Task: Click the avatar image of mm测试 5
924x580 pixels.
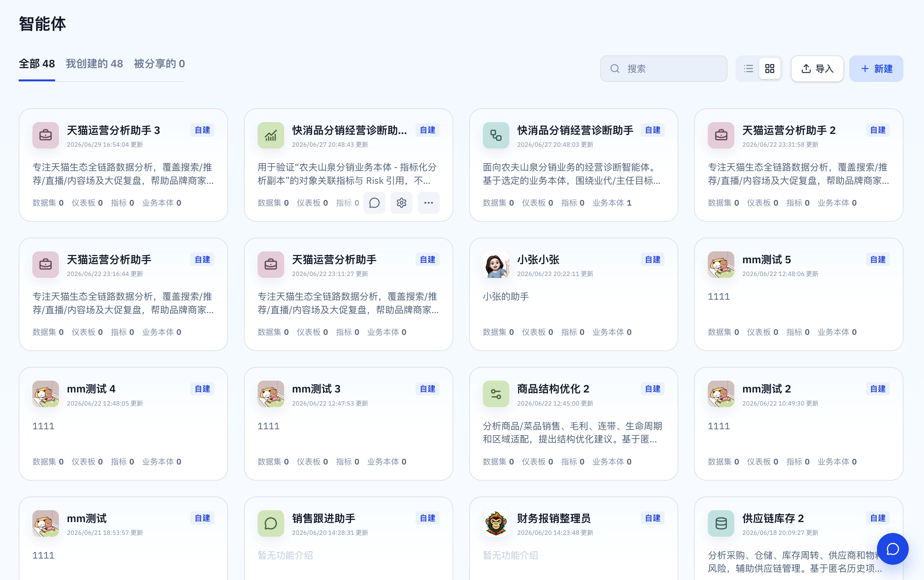Action: (x=721, y=265)
